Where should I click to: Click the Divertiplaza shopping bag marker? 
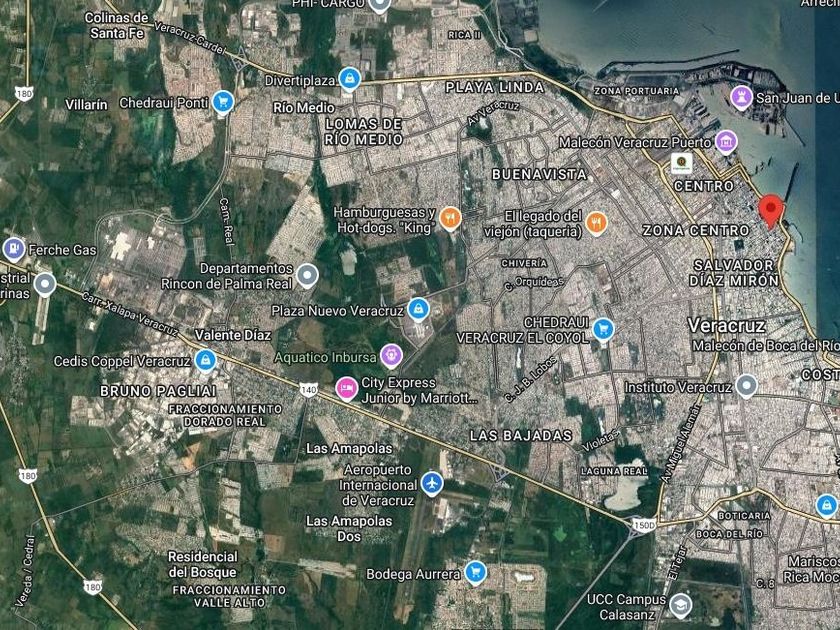pos(350,79)
